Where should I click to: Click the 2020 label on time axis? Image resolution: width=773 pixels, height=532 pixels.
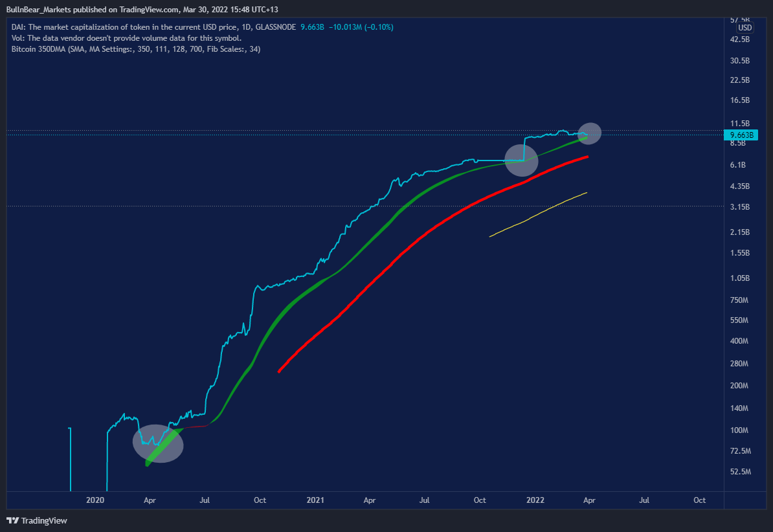click(x=95, y=500)
